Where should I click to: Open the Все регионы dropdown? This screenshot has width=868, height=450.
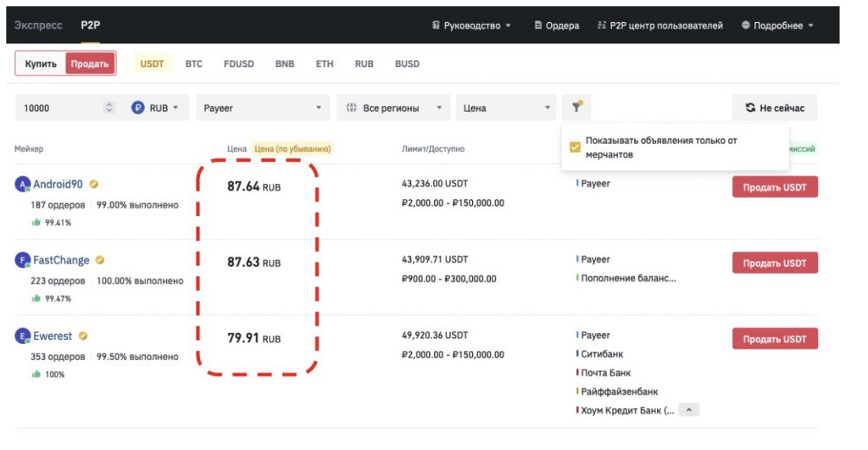click(393, 108)
